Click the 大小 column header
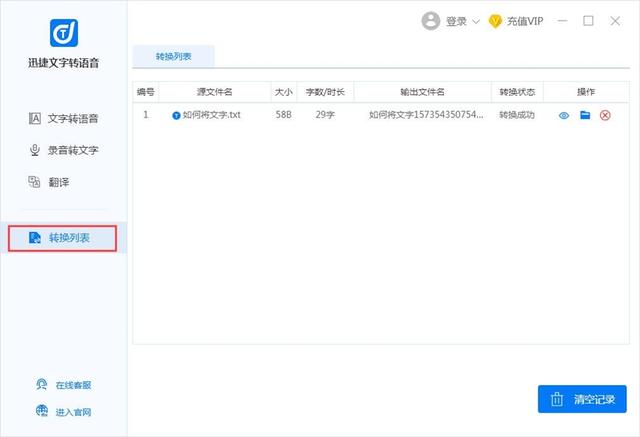The width and height of the screenshot is (640, 437). tap(284, 92)
